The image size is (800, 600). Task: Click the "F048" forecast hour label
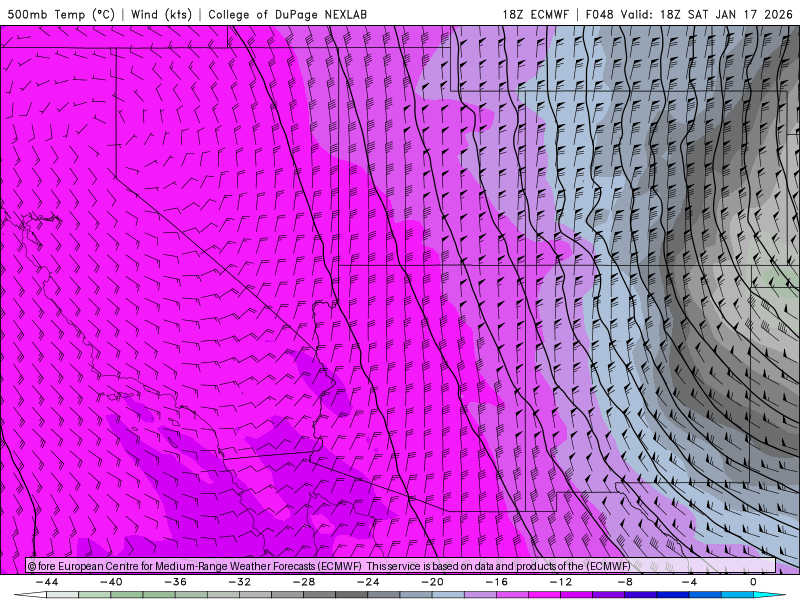599,14
